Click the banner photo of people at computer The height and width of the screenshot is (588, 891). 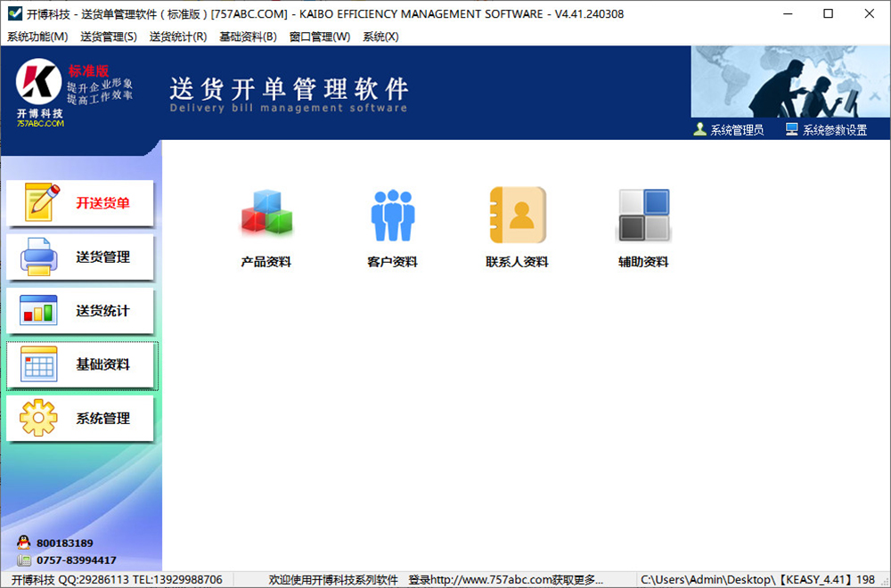(x=790, y=82)
